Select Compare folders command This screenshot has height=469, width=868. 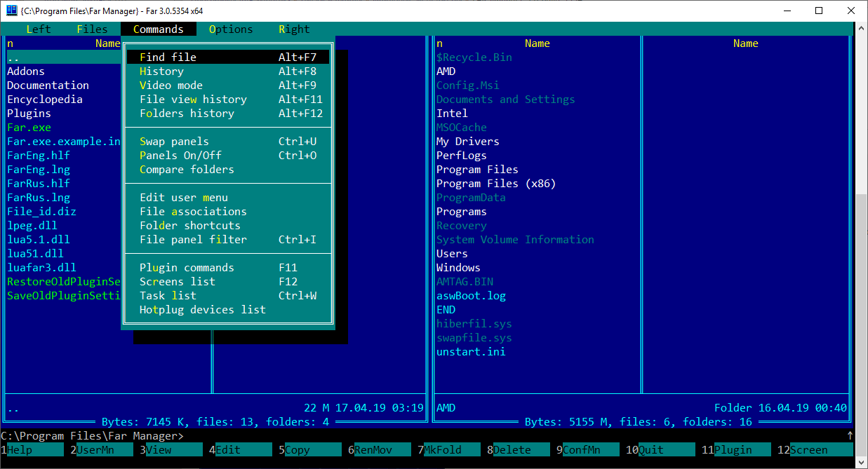pyautogui.click(x=187, y=170)
